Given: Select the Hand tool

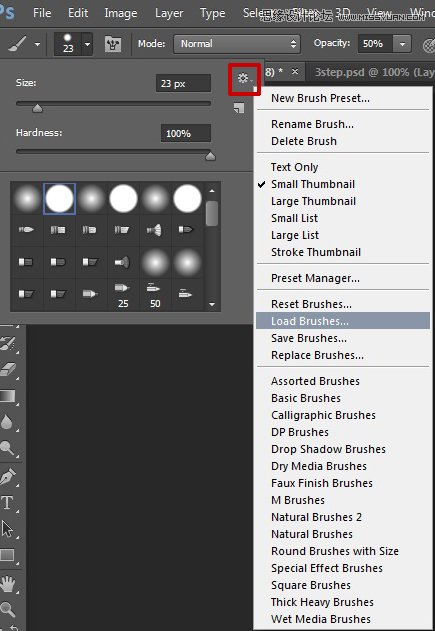Looking at the screenshot, I should pyautogui.click(x=8, y=584).
